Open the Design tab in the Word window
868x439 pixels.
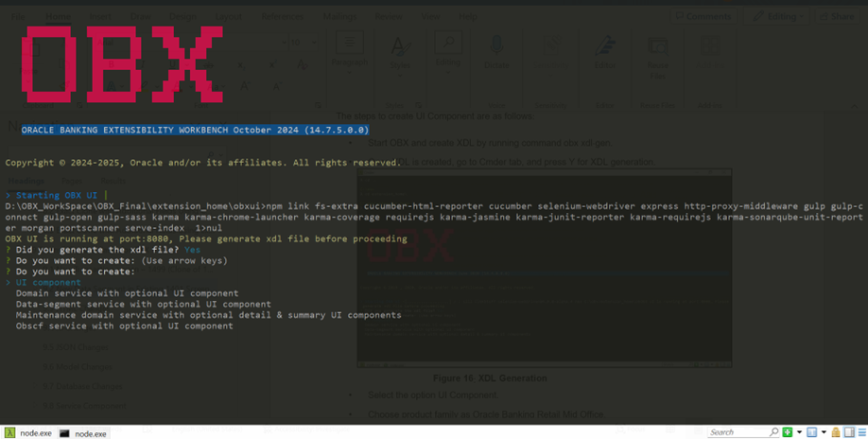(x=182, y=17)
